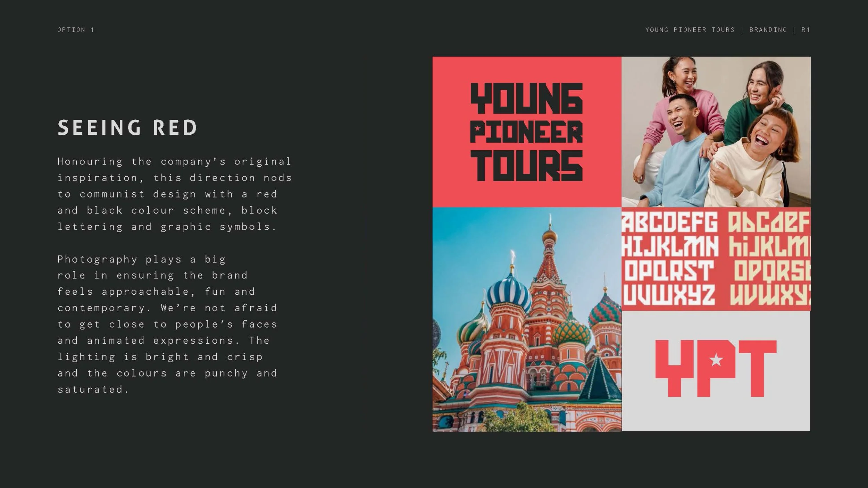Click the star left of PIONEER
The image size is (868, 488).
pyautogui.click(x=477, y=128)
